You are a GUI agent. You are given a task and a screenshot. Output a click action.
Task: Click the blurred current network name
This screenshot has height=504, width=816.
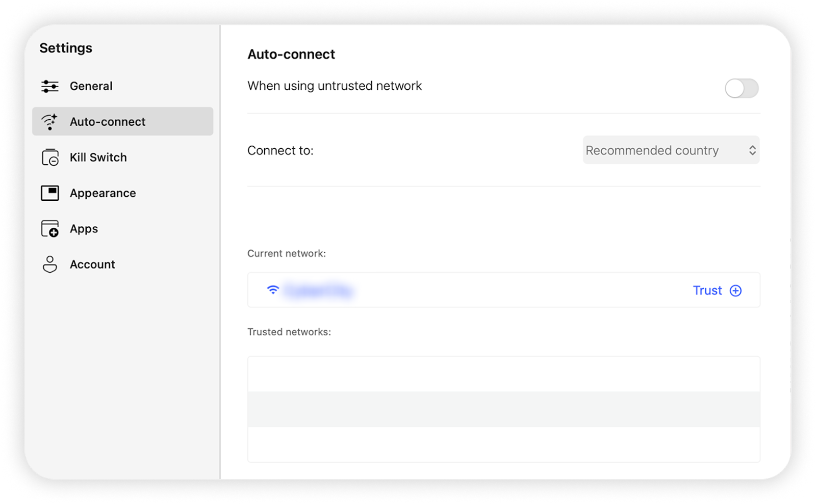[318, 291]
